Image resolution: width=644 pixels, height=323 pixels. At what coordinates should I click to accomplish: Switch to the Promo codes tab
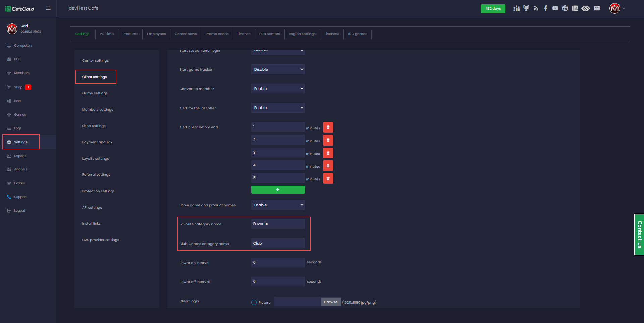coord(217,34)
